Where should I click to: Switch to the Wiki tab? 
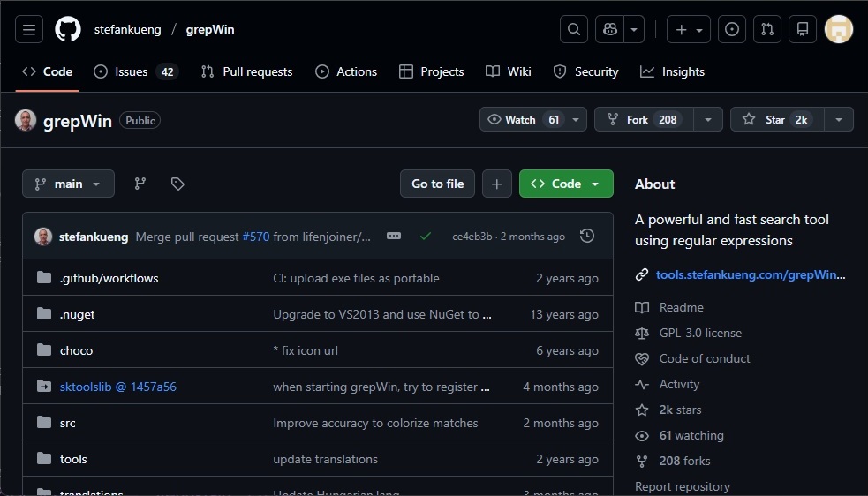pyautogui.click(x=509, y=72)
